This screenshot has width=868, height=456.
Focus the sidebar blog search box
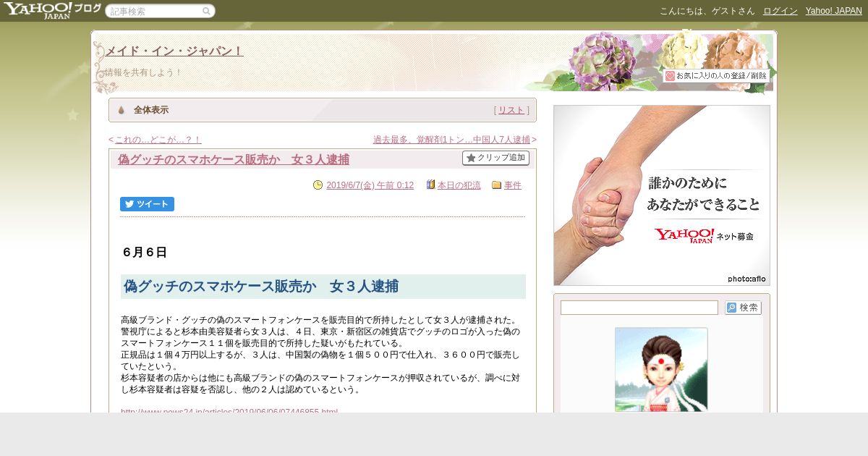(x=639, y=308)
